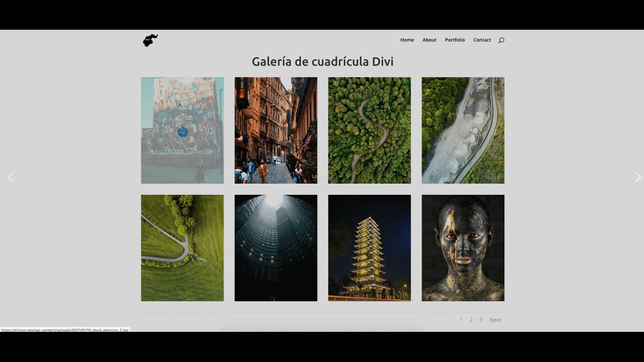
Task: Open the winding forest road thumbnail
Action: tap(369, 130)
